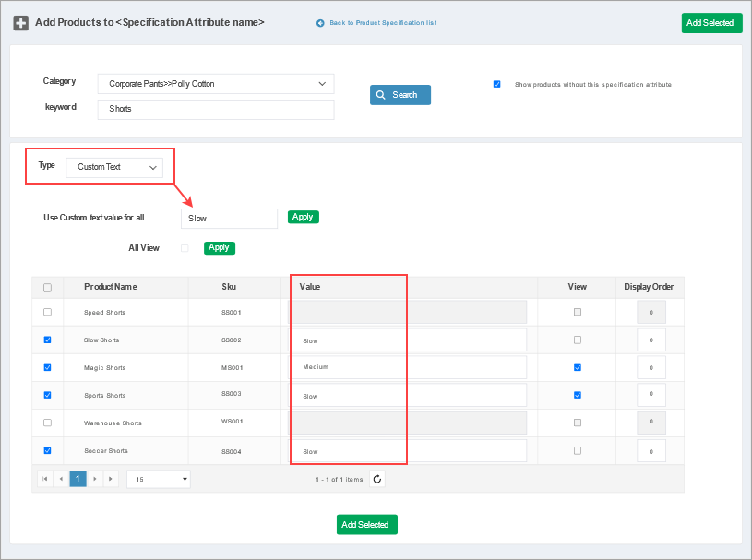Click the plus icon beside Add Products title
Image resolution: width=752 pixels, height=560 pixels.
pyautogui.click(x=20, y=23)
